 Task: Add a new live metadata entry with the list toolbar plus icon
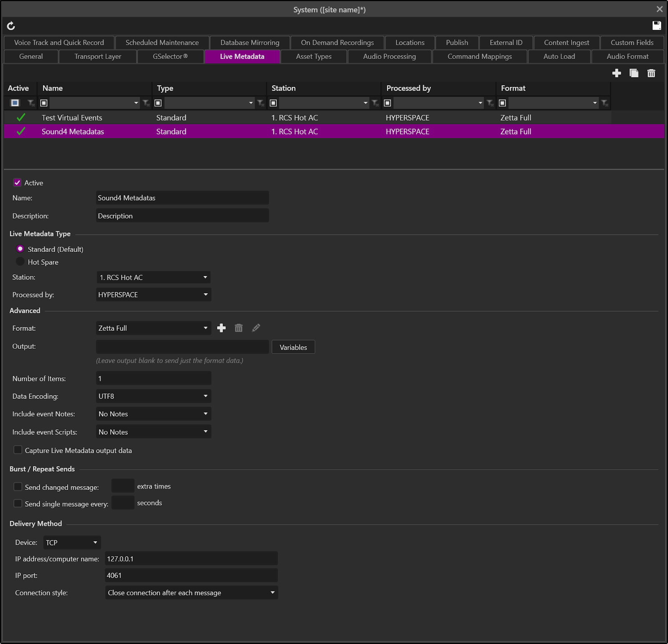(x=617, y=74)
